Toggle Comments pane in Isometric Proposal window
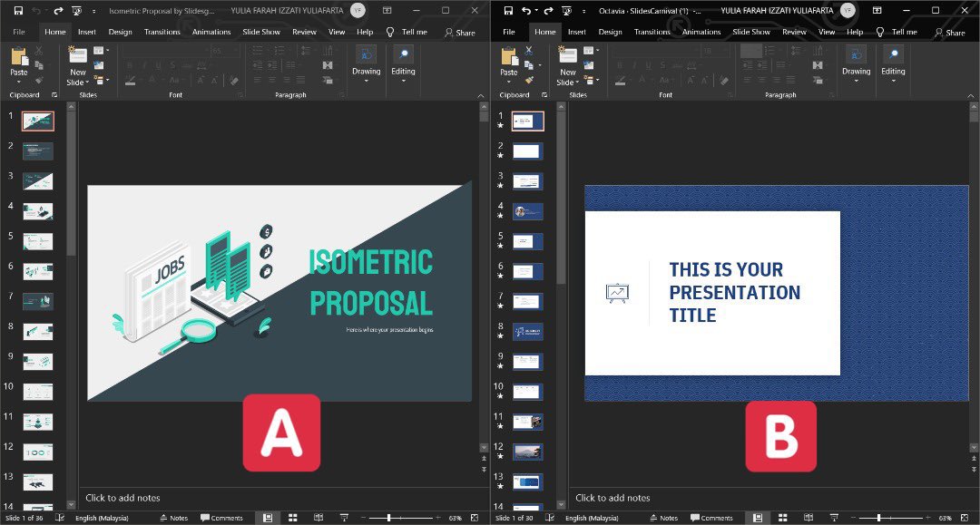Image resolution: width=980 pixels, height=525 pixels. coord(221,518)
